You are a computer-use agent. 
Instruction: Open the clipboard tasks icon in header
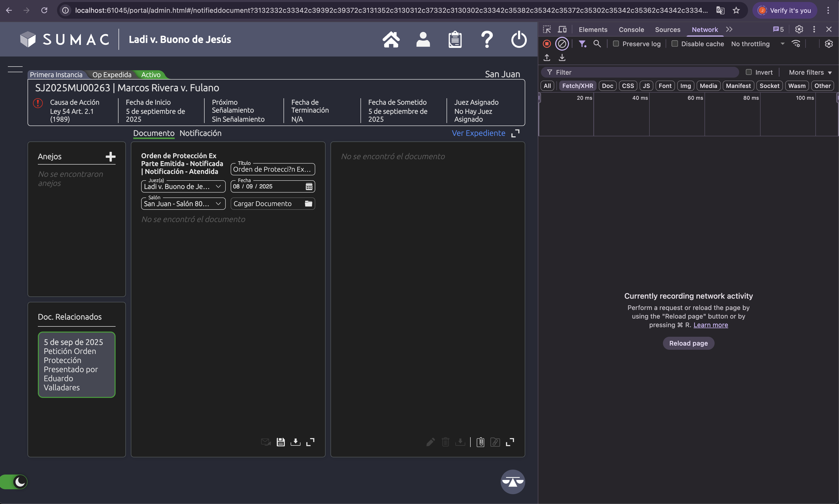[x=455, y=39]
